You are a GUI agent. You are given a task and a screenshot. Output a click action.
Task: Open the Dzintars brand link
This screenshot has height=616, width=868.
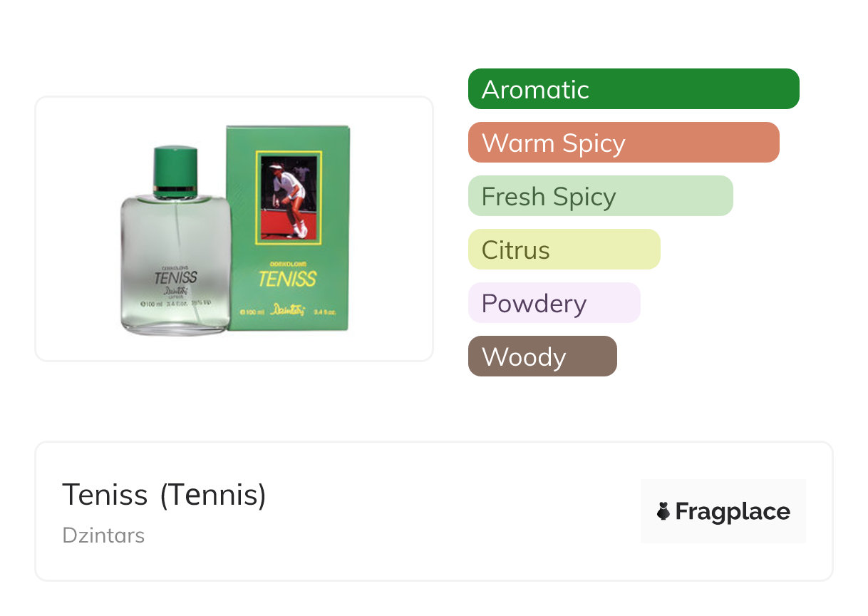(x=103, y=535)
